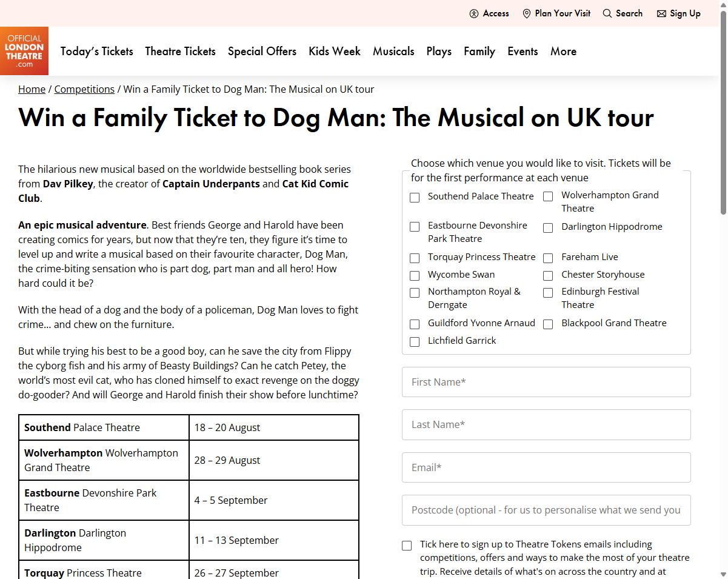Expand the Special Offers menu
Image resolution: width=728 pixels, height=579 pixels.
[262, 52]
